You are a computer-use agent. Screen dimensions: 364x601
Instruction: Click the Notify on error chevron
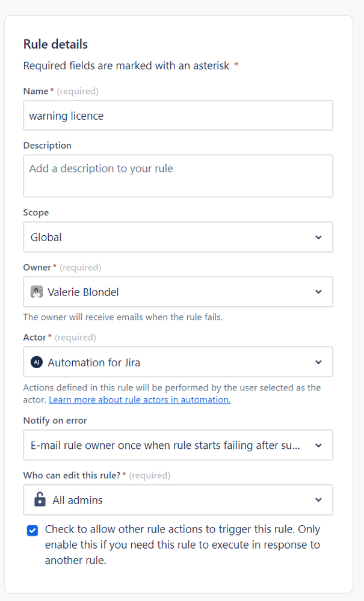tap(318, 445)
